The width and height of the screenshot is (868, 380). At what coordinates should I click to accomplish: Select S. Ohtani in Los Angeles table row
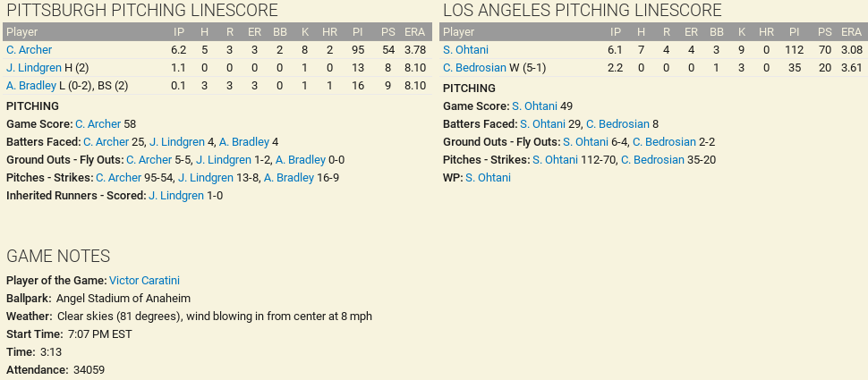pos(465,50)
